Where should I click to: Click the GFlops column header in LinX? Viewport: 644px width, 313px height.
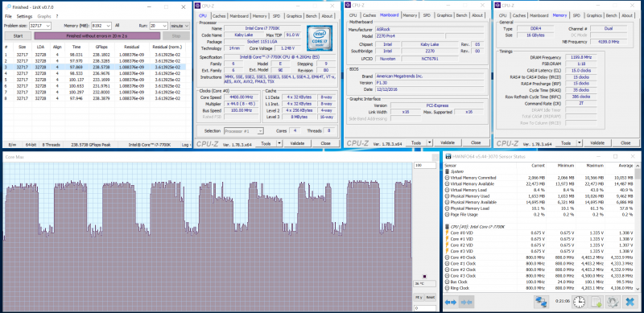tap(101, 47)
